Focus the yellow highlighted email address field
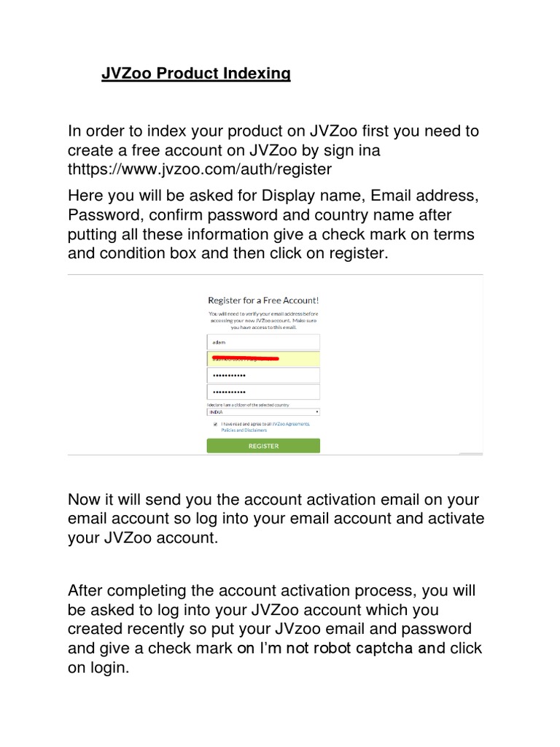The width and height of the screenshot is (560, 747). (x=263, y=358)
